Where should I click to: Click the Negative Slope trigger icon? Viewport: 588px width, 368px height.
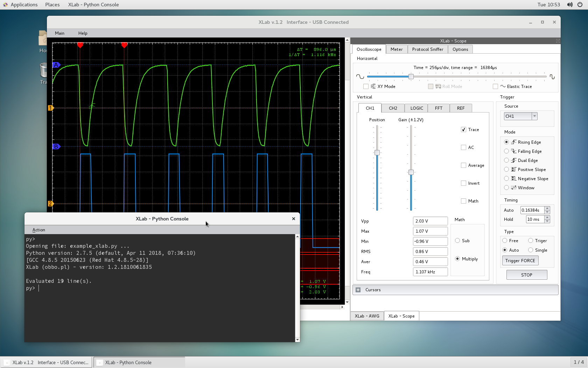pyautogui.click(x=514, y=178)
